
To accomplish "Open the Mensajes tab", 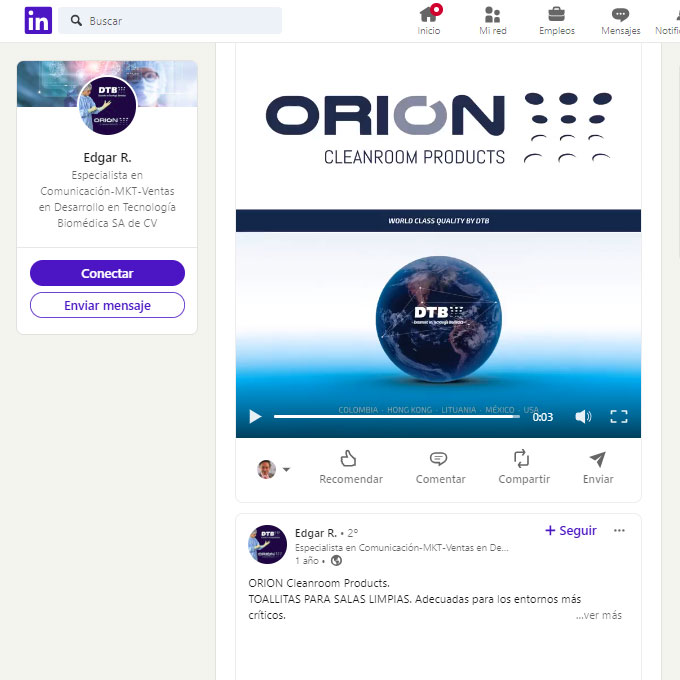I will (621, 21).
